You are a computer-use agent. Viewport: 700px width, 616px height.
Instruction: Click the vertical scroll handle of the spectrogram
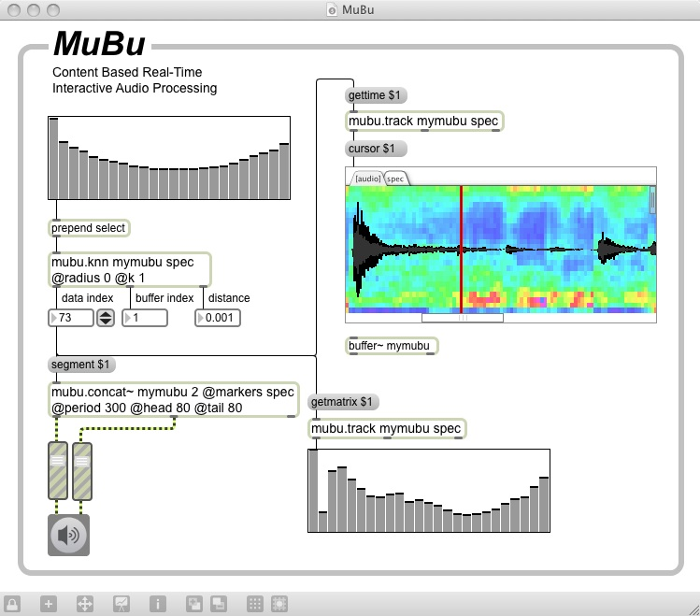click(x=652, y=200)
